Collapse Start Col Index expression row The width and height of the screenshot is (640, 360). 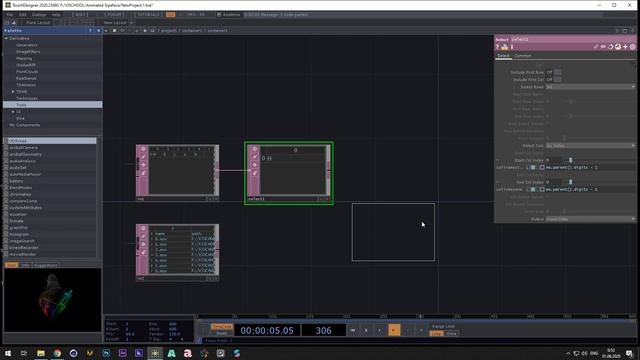click(498, 160)
